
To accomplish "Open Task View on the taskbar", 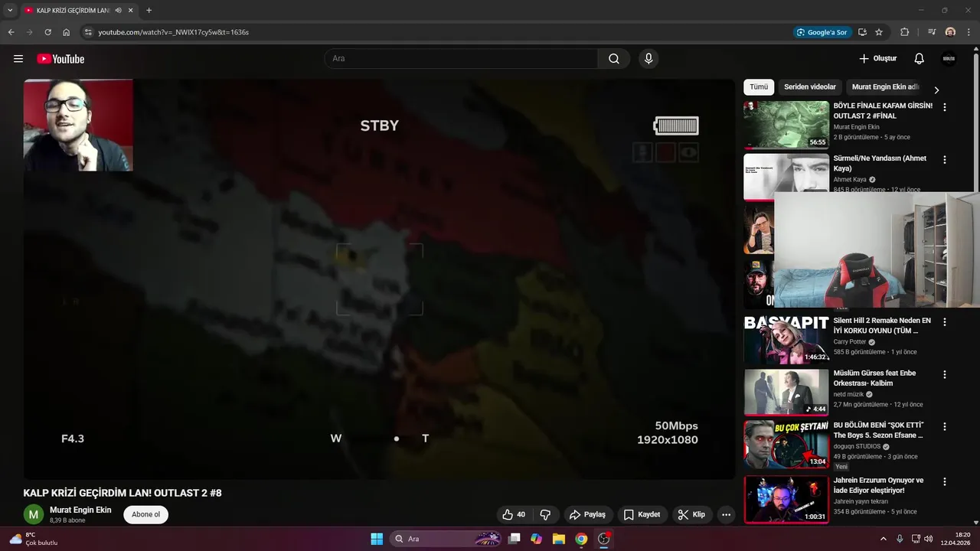I will click(514, 539).
